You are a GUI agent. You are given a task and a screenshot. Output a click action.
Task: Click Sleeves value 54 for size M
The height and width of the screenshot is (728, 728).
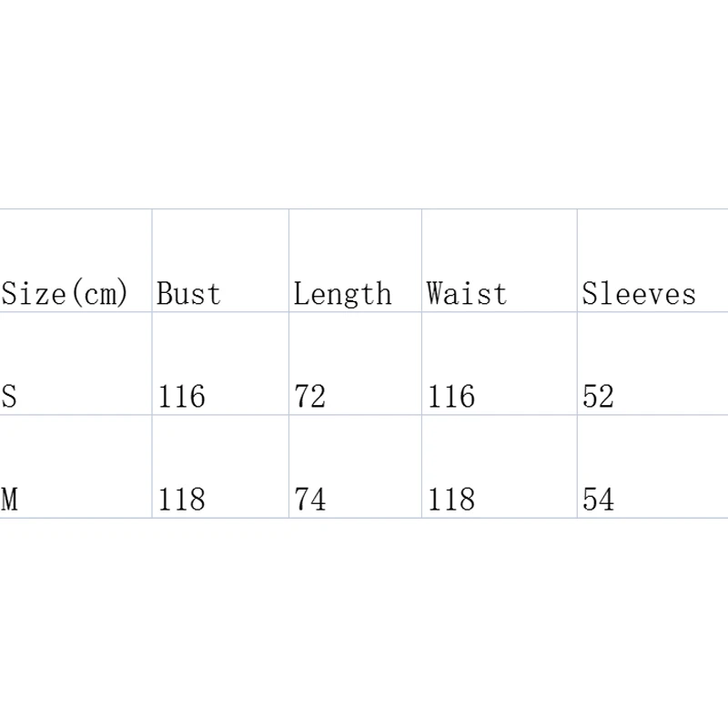pyautogui.click(x=599, y=500)
